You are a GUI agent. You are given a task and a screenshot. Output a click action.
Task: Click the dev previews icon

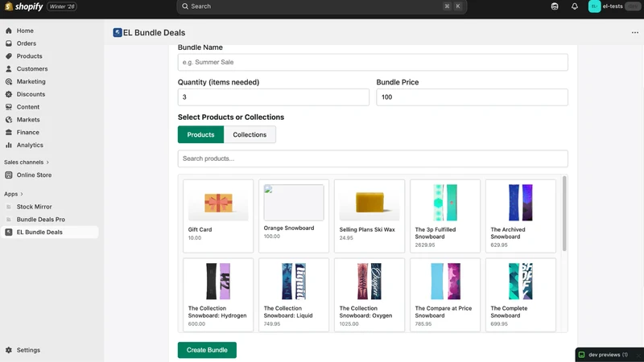(x=581, y=355)
